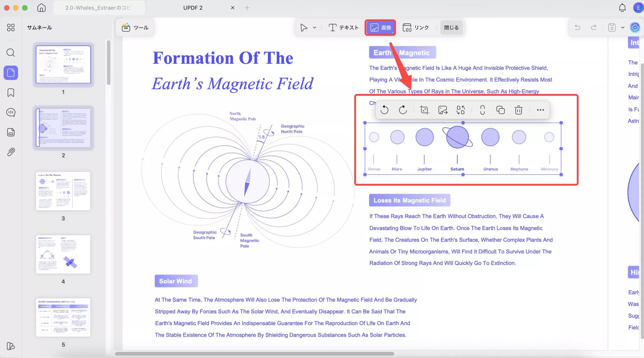The width and height of the screenshot is (644, 358).
Task: Expand the save options dropdown arrow
Action: (x=623, y=28)
